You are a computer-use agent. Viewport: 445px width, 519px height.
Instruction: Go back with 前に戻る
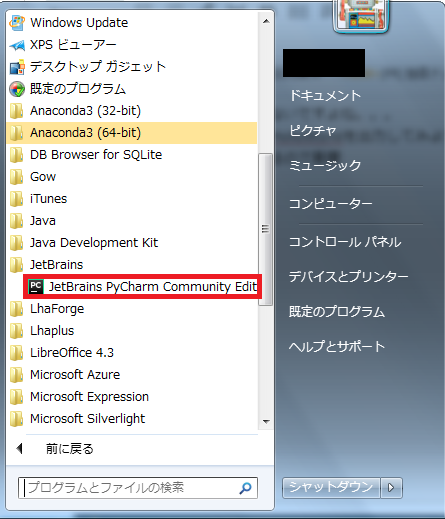pos(69,449)
